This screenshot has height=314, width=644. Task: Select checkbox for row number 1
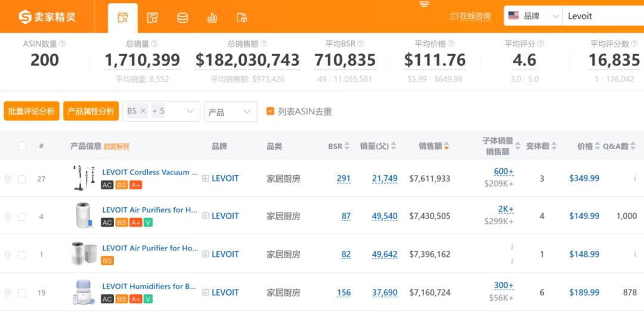(22, 255)
